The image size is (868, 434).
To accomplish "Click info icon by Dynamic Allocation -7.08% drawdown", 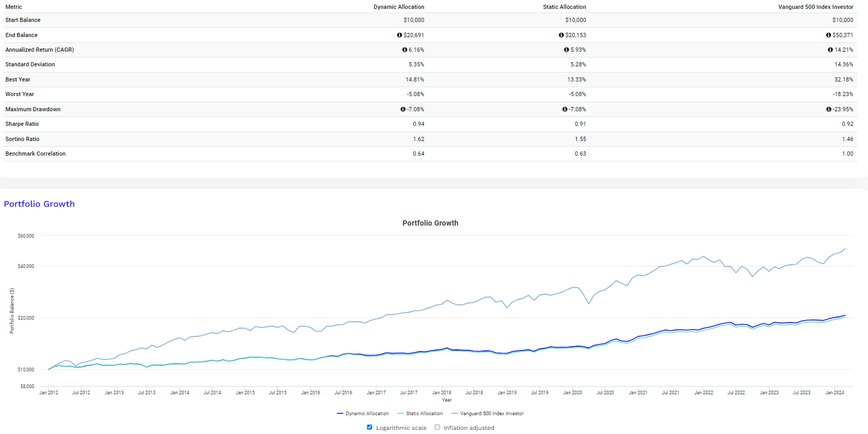I will click(x=403, y=109).
